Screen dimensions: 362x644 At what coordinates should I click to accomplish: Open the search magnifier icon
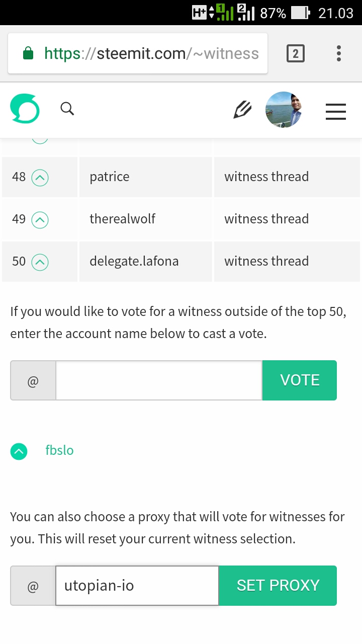(67, 109)
